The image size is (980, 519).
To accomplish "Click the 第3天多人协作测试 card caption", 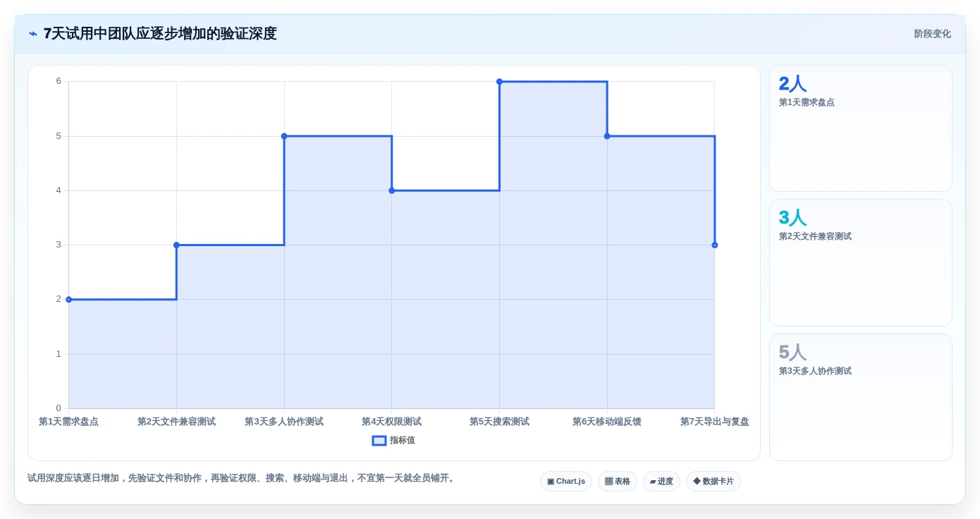I will [815, 371].
